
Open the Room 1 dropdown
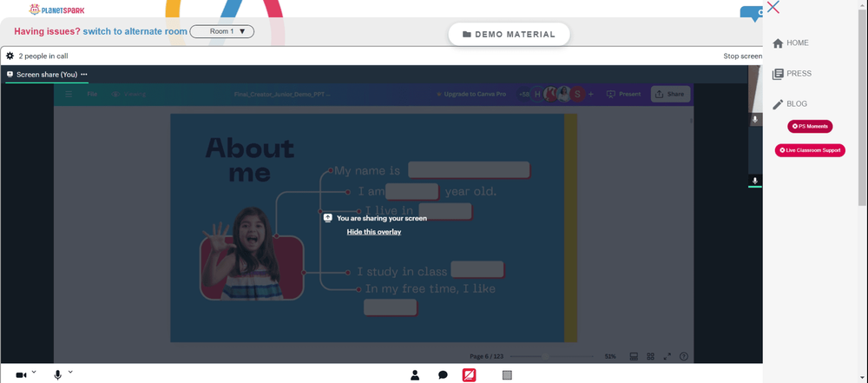(x=222, y=31)
